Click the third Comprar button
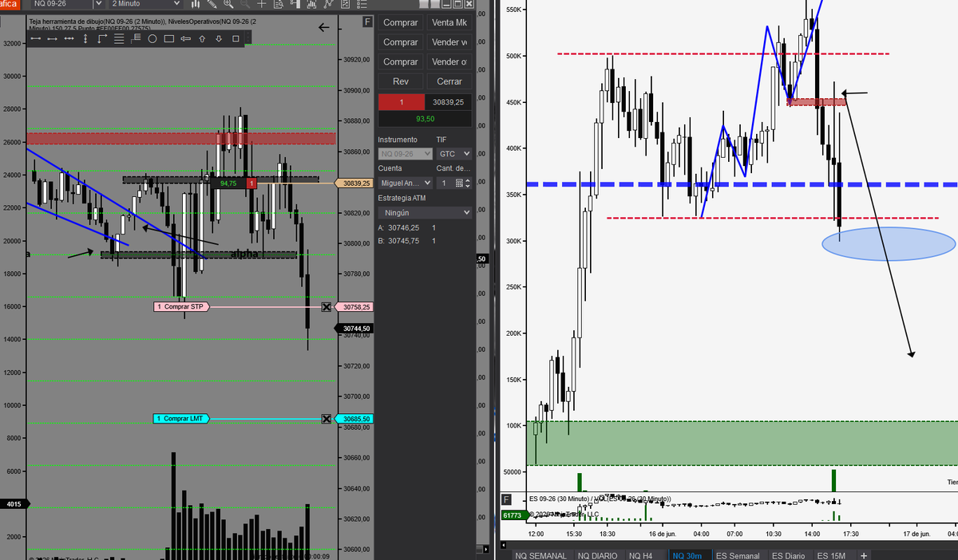 coord(401,62)
